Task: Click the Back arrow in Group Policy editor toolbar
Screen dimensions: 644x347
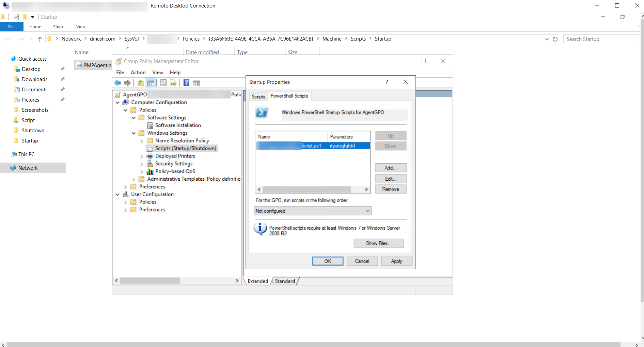Action: (118, 83)
